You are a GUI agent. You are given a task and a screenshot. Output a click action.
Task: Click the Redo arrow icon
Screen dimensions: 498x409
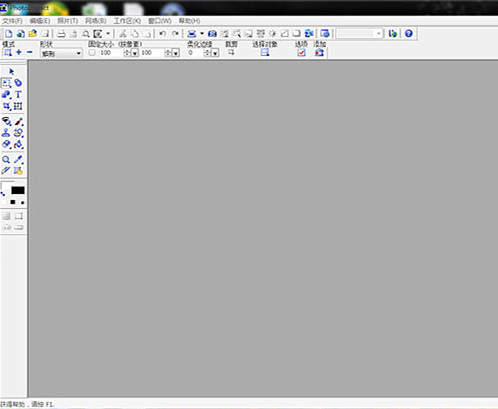point(175,34)
